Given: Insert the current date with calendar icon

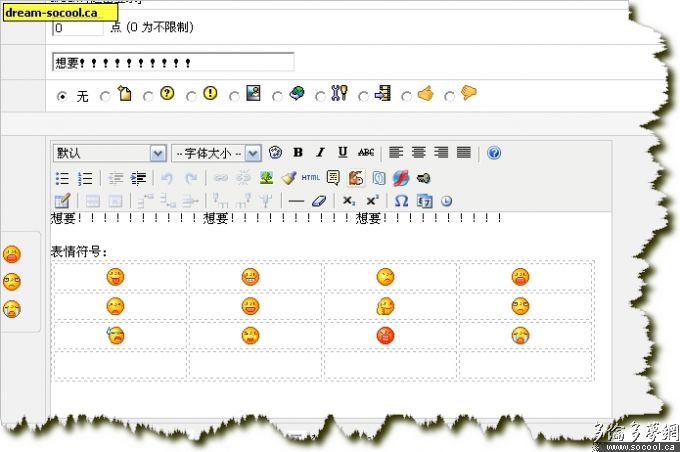Looking at the screenshot, I should pos(424,201).
